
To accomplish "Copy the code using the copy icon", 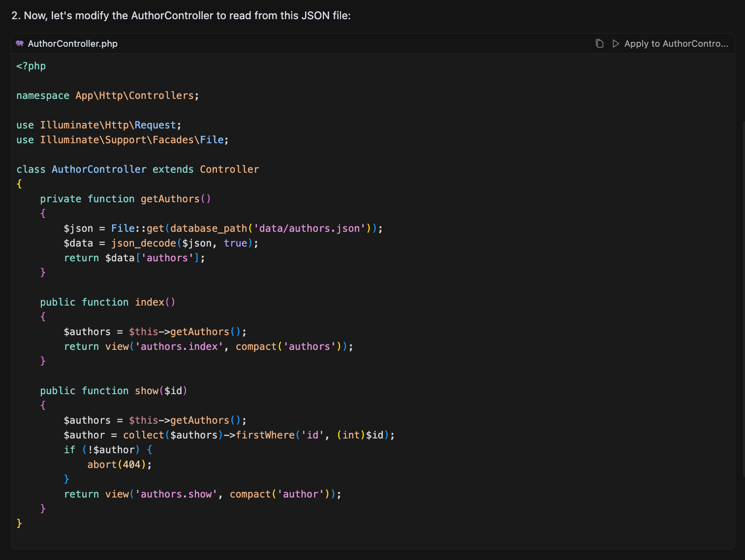I will (x=599, y=43).
